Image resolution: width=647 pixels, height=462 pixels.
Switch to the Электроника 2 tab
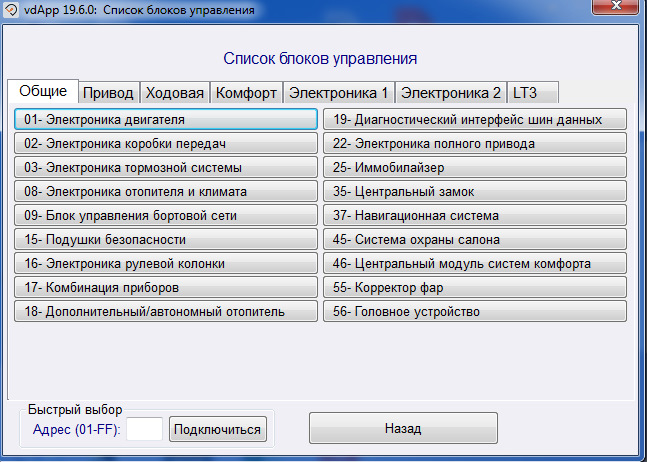(x=451, y=93)
